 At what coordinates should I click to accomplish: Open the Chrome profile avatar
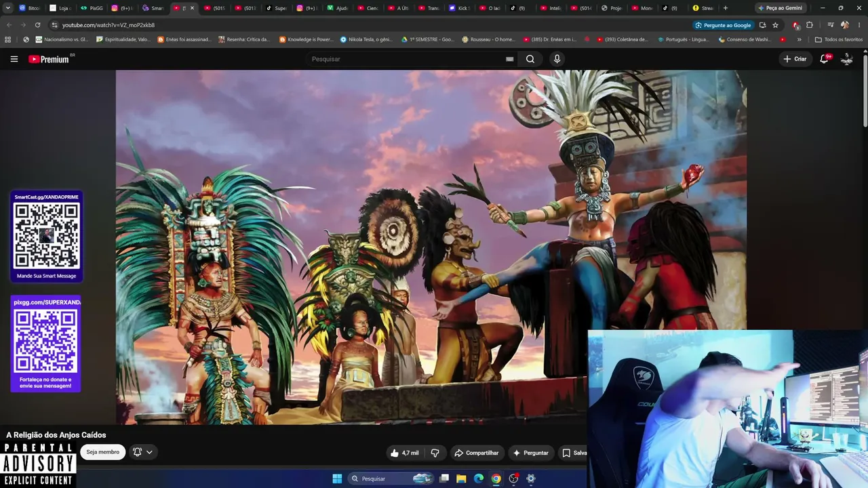coord(845,25)
